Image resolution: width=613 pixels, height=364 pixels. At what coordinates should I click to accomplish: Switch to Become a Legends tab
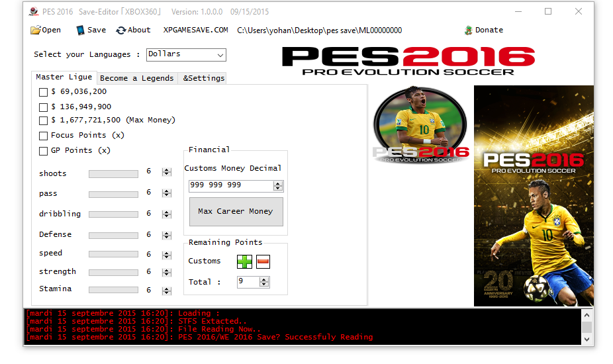(x=137, y=78)
